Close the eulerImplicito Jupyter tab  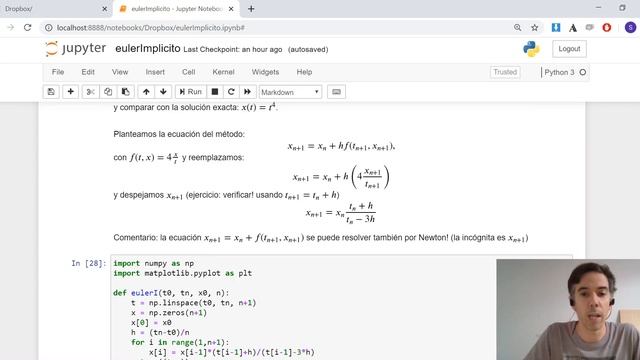(231, 9)
